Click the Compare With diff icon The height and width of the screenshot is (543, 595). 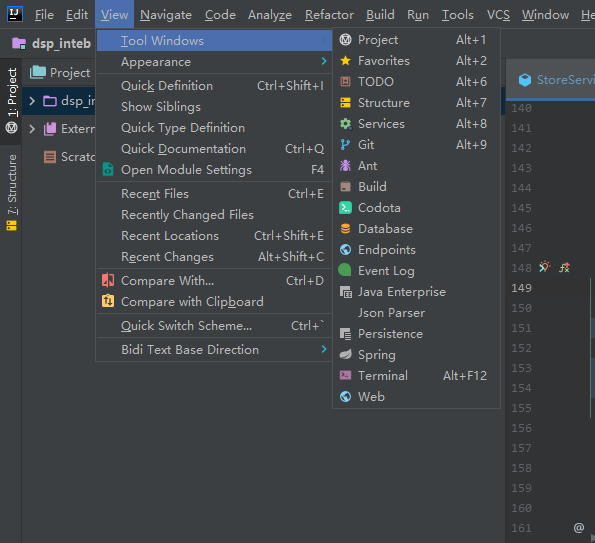point(108,280)
